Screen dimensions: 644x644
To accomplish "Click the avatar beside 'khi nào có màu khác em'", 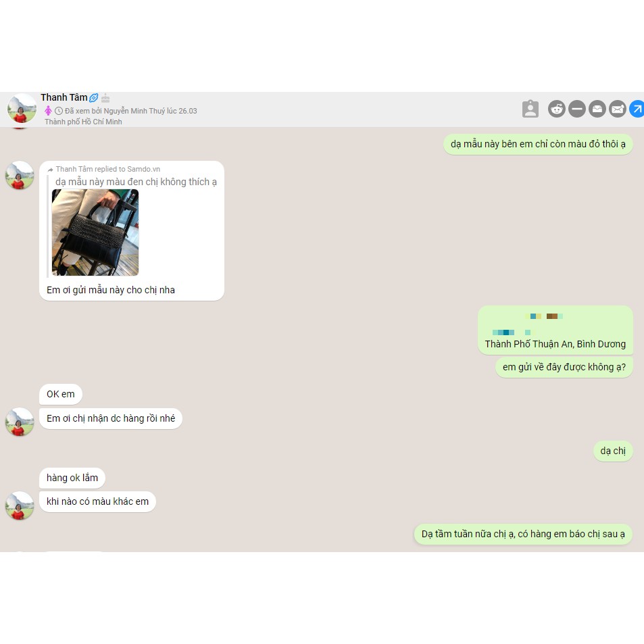I will pyautogui.click(x=20, y=505).
